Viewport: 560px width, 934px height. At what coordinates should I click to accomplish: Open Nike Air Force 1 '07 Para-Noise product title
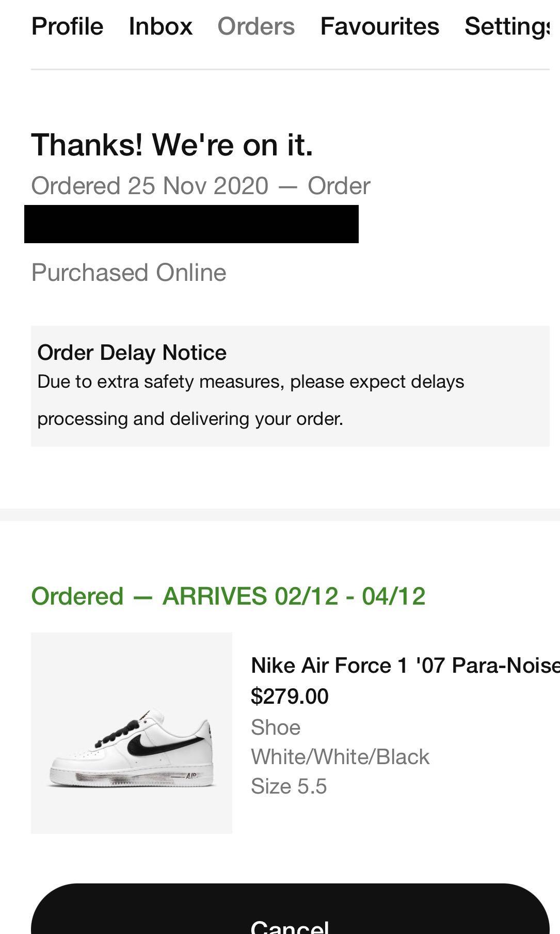tap(405, 665)
